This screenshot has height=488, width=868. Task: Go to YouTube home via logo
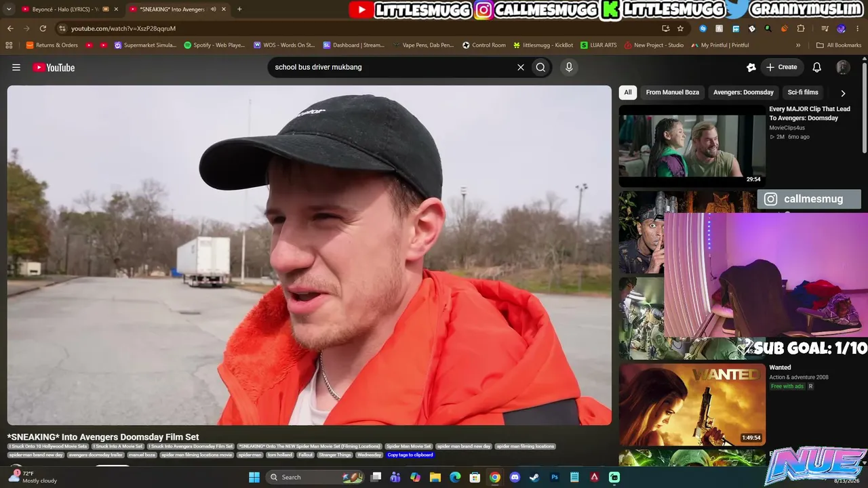click(x=54, y=68)
